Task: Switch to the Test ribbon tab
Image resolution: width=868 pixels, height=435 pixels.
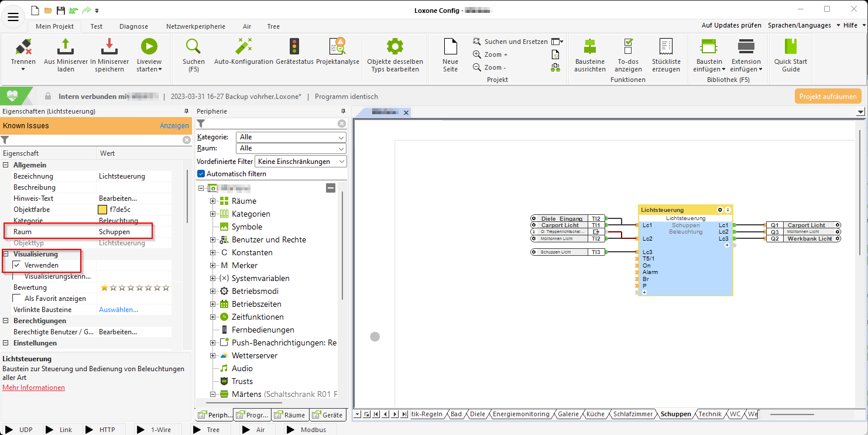Action: pyautogui.click(x=97, y=26)
